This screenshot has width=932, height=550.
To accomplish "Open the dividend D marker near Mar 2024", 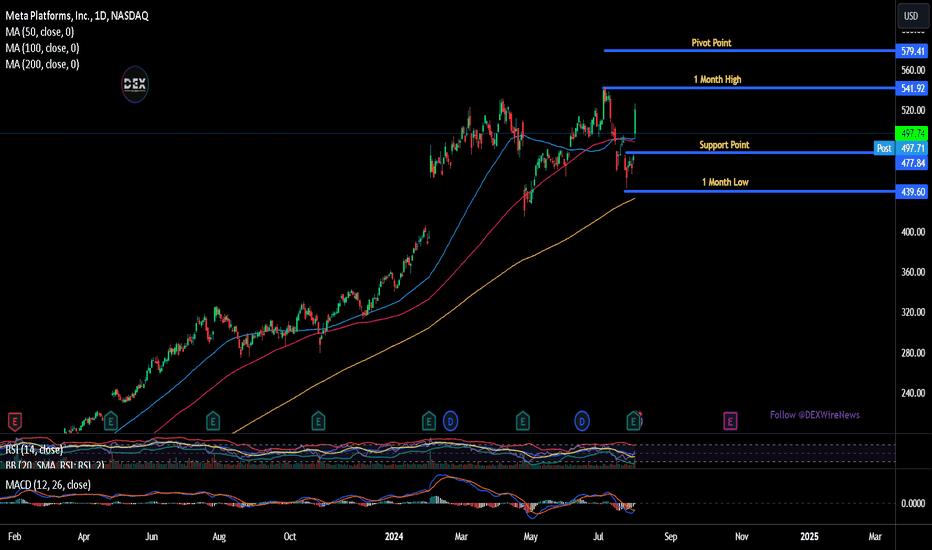I will click(x=451, y=422).
